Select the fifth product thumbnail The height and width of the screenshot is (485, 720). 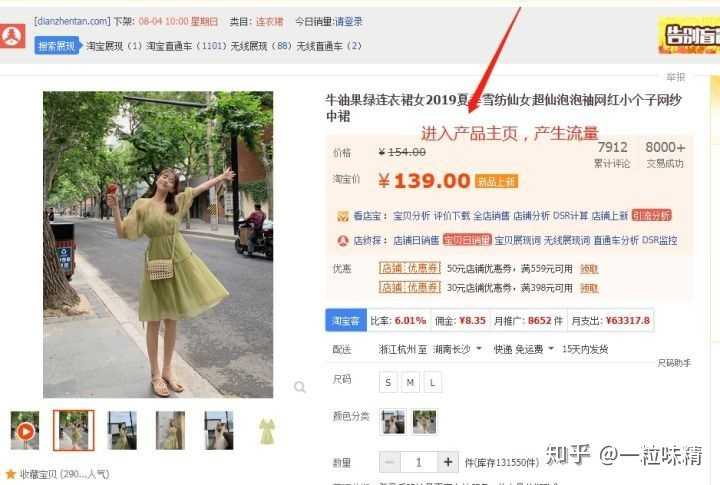click(219, 430)
